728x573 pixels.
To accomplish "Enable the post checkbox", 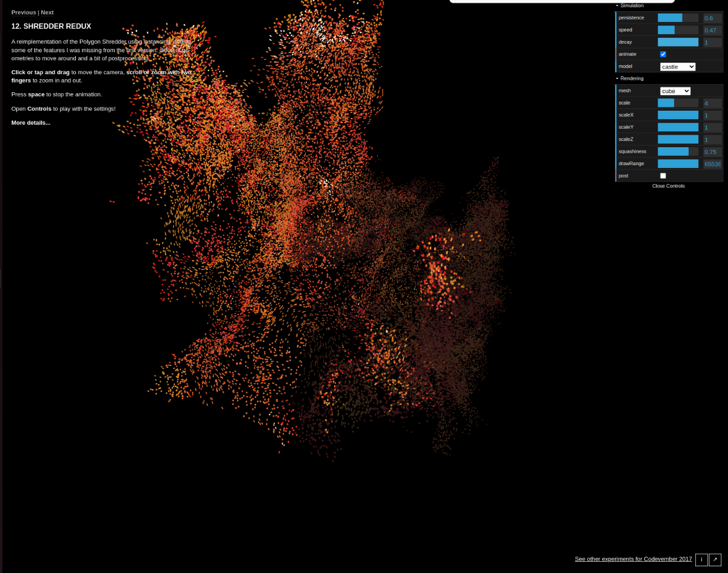I will (x=663, y=175).
